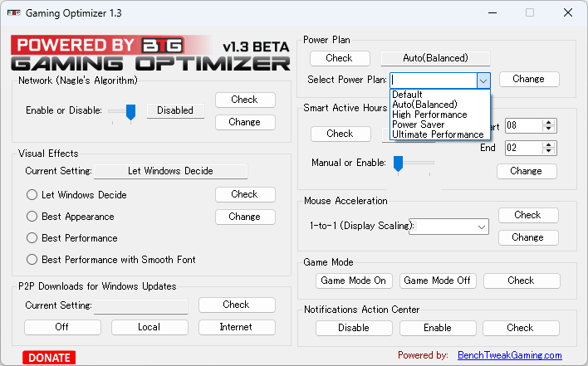Click Power Plan status box Auto(Balanced)
This screenshot has height=366, width=588.
pyautogui.click(x=435, y=58)
